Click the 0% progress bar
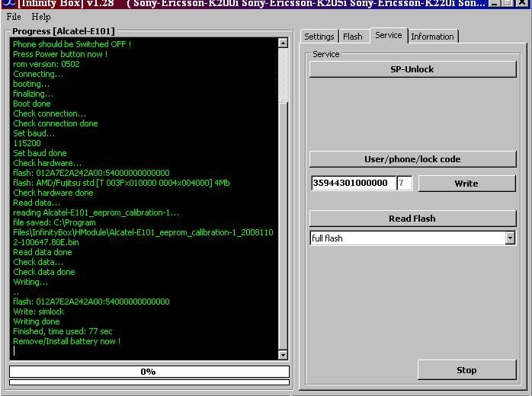Viewport: 532px width, 396px height. coord(149,372)
